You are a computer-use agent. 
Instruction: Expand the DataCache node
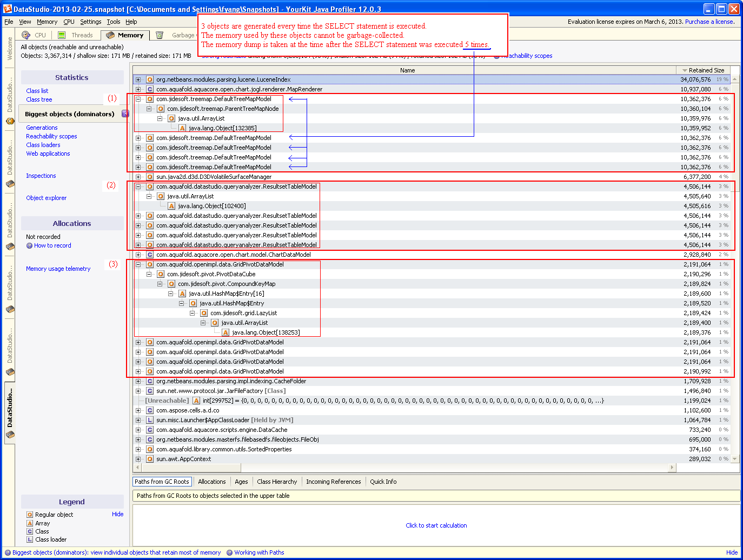pyautogui.click(x=138, y=430)
